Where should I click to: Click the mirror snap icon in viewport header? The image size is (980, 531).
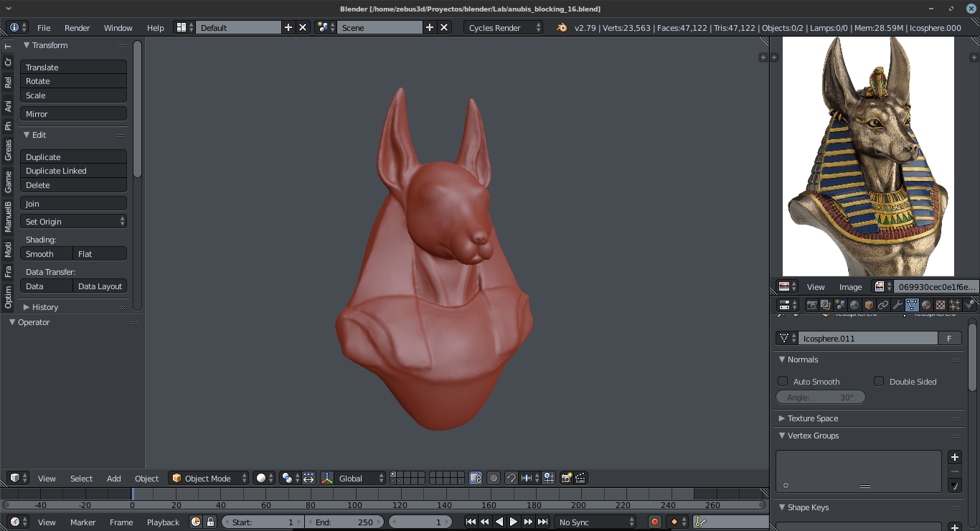coord(529,478)
